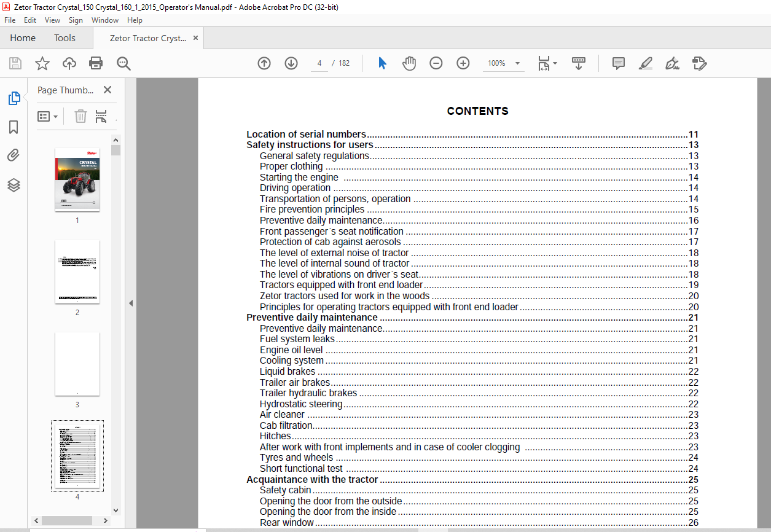Click the scrolling mode keyboard icon

tap(579, 63)
